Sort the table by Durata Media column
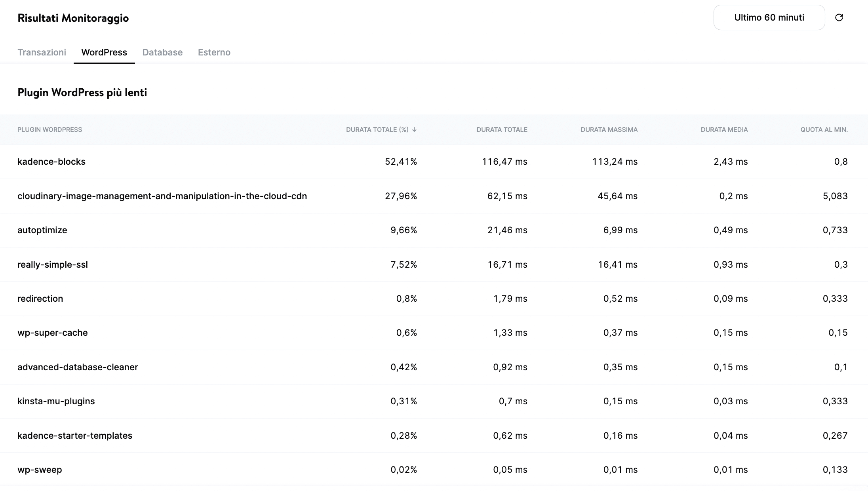Screen dimensions: 868x491 pyautogui.click(x=724, y=129)
